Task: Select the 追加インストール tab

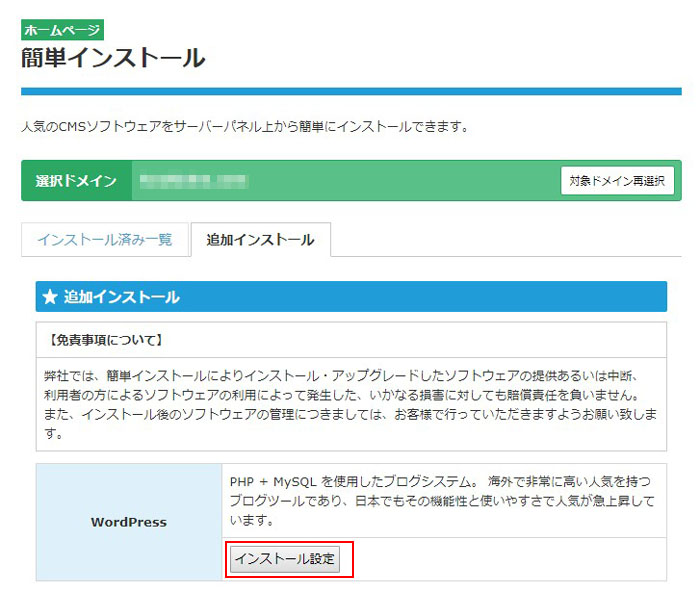Action: tap(261, 240)
